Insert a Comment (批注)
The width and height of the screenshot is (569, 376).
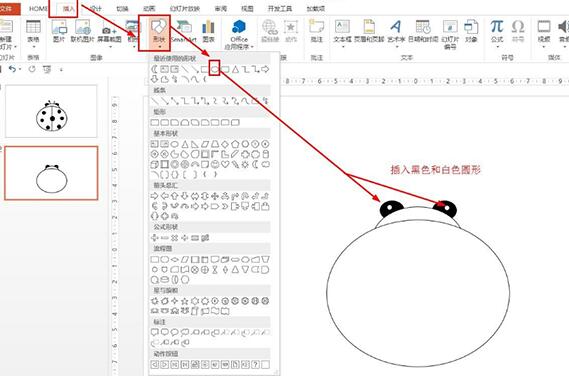click(316, 31)
